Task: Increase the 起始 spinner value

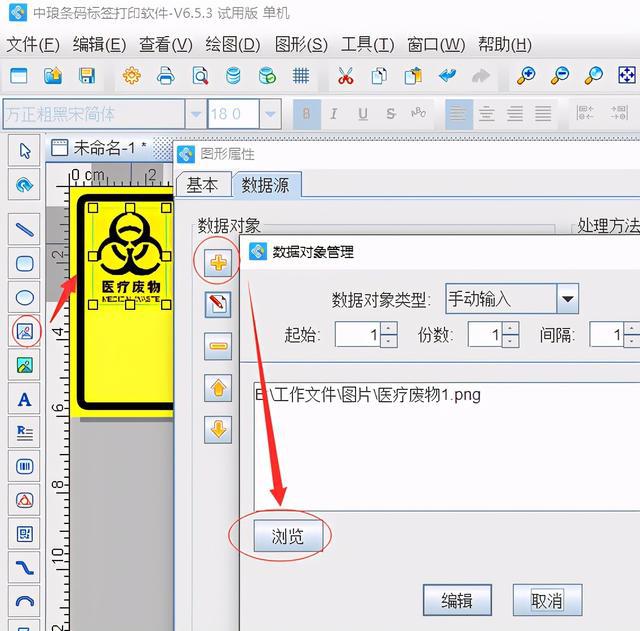Action: [388, 329]
